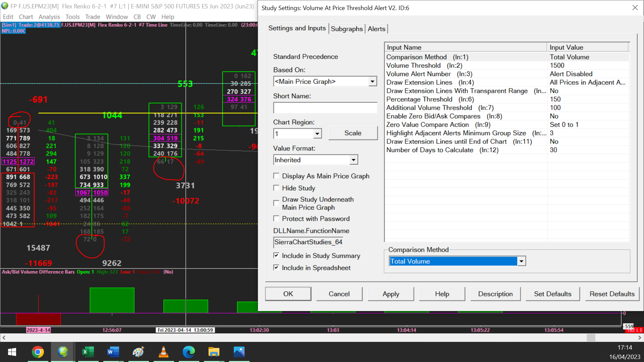Expand the Based On dropdown
This screenshot has width=644, height=362.
point(372,81)
